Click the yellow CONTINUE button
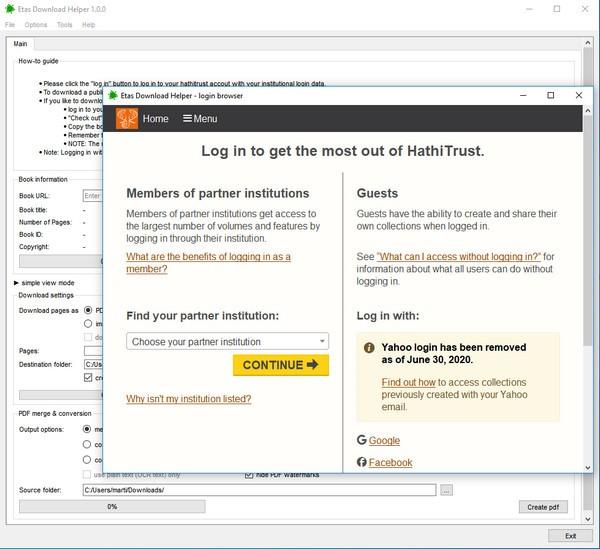The width and height of the screenshot is (600, 549). (281, 365)
